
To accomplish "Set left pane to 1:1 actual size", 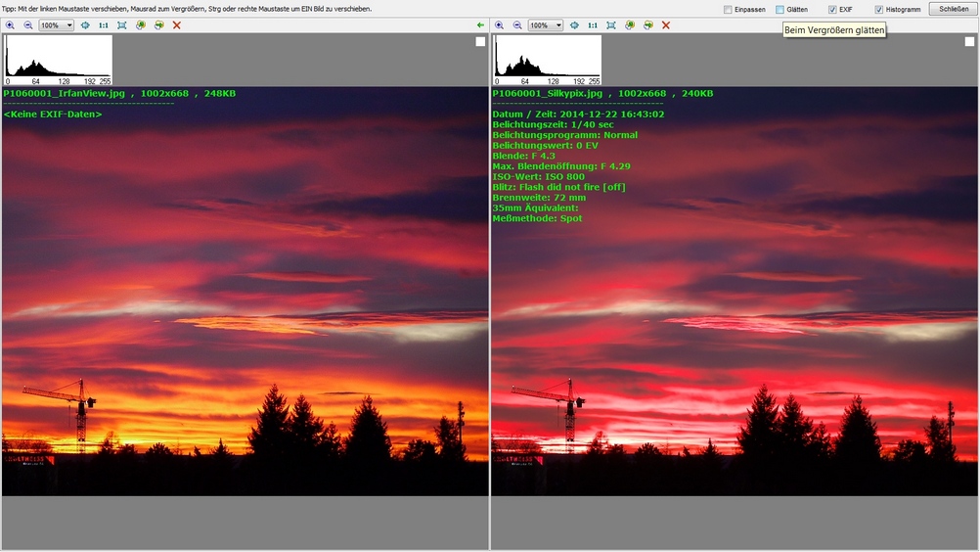I will pos(103,25).
